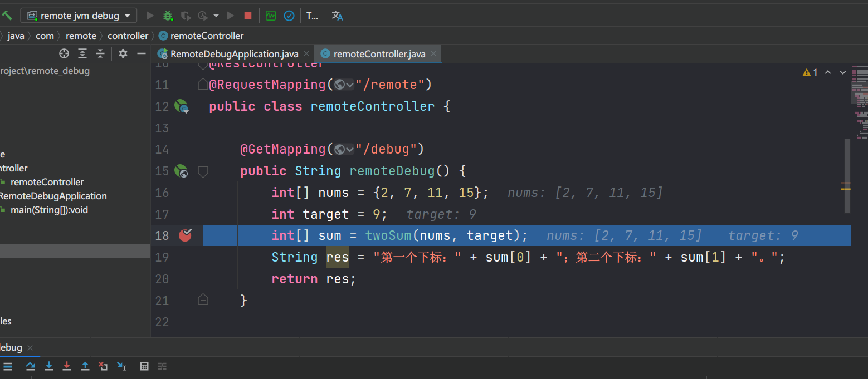Switch to RemoteDebugApplication.java tab

(234, 54)
